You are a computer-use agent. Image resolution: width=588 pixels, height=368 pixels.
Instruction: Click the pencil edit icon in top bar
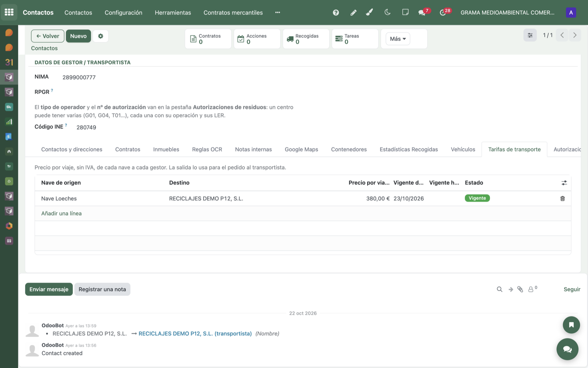click(353, 12)
